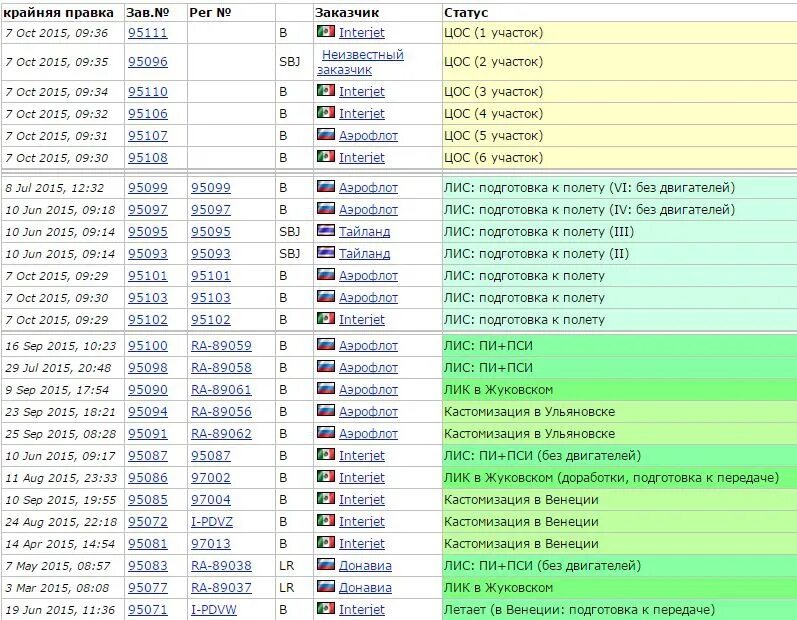Screen dimensions: 797x620
Task: Click the Russian flag icon in row 95090
Action: click(x=326, y=389)
